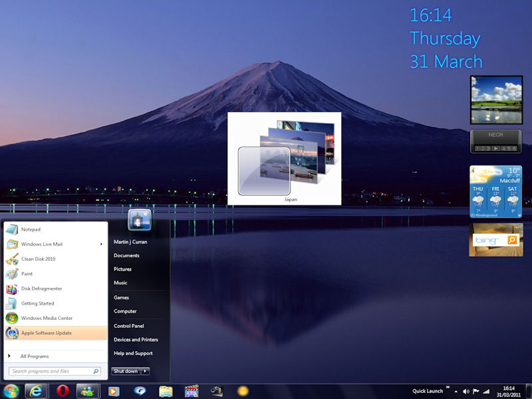Launch Windows Media Center
The width and height of the screenshot is (532, 399).
click(47, 318)
